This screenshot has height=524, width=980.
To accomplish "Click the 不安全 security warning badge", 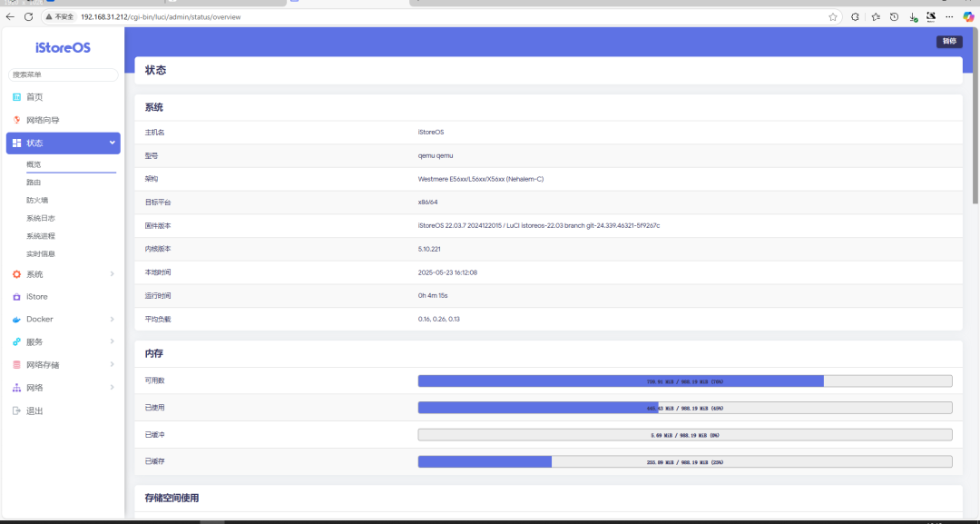I will pos(60,17).
